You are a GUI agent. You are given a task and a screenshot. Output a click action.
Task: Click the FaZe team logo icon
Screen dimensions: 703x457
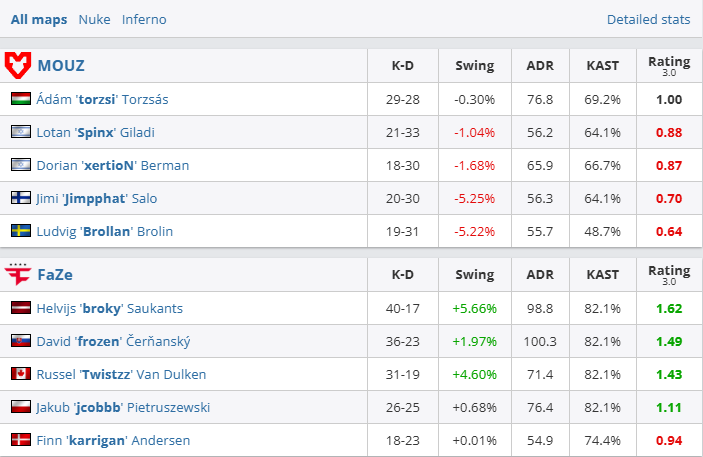click(x=18, y=274)
